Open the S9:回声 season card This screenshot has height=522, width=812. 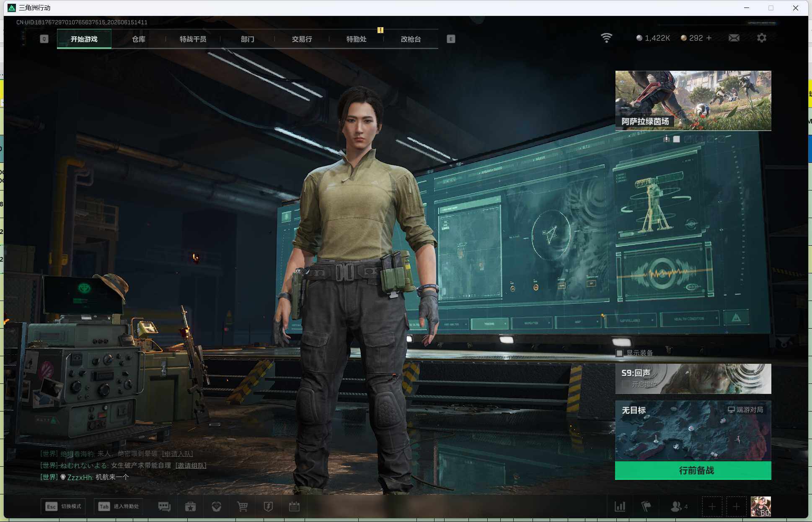(693, 379)
